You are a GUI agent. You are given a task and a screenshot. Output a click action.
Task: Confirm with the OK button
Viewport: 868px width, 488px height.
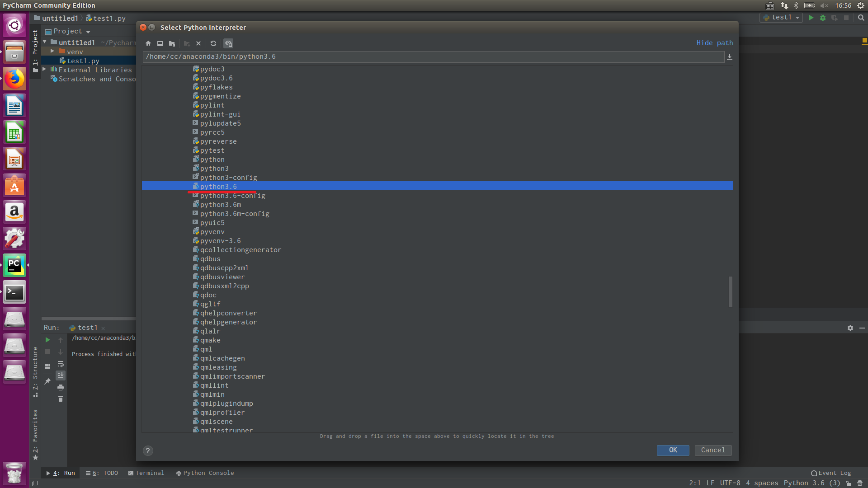click(x=673, y=450)
